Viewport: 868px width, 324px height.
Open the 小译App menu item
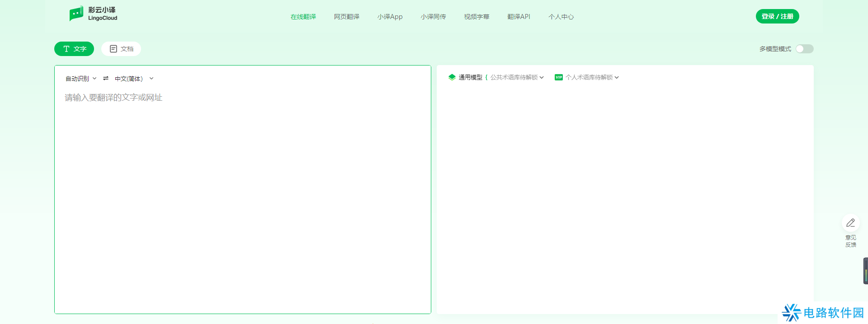coord(390,17)
